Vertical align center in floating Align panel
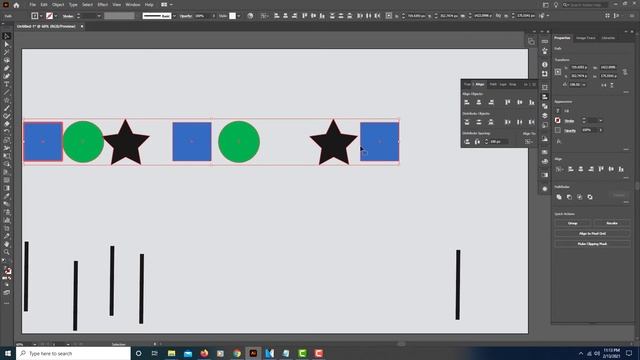640x360 pixels. (520, 102)
